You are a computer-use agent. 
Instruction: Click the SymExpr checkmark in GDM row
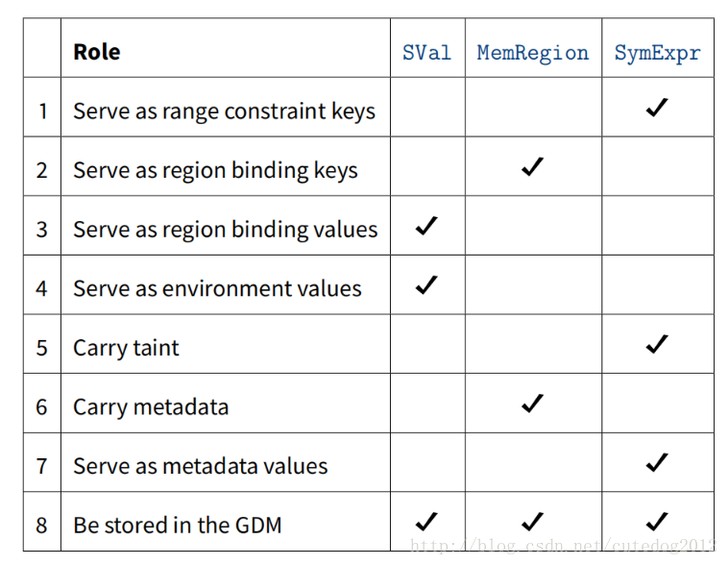[657, 522]
